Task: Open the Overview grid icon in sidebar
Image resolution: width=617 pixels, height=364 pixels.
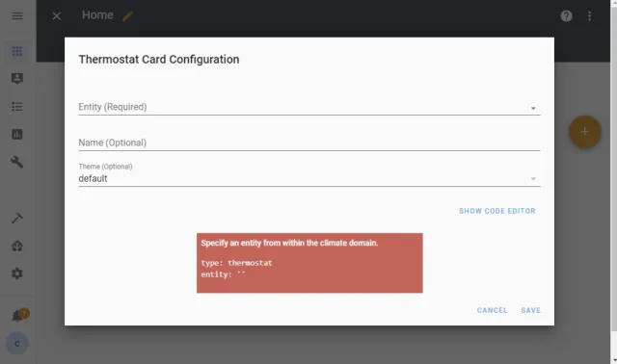Action: [x=17, y=51]
